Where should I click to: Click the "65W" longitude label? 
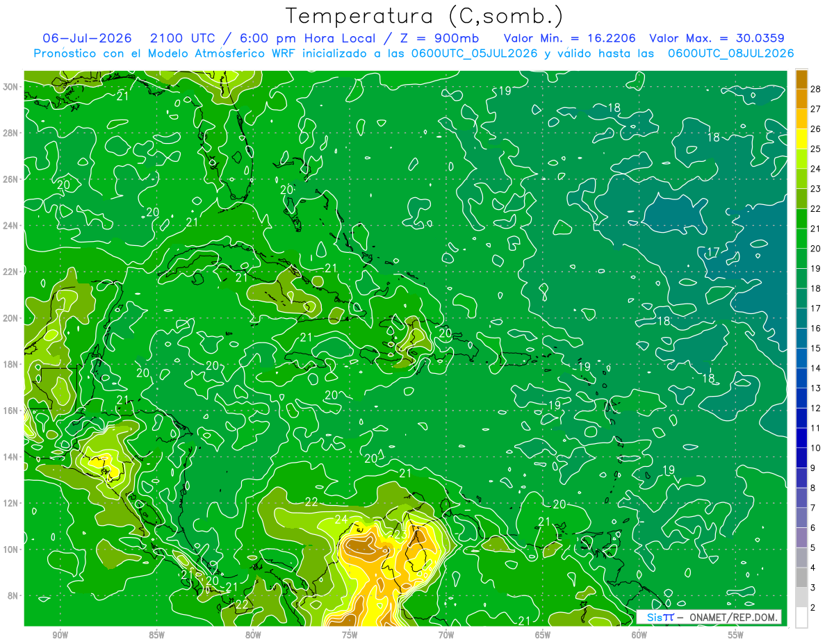click(x=543, y=635)
